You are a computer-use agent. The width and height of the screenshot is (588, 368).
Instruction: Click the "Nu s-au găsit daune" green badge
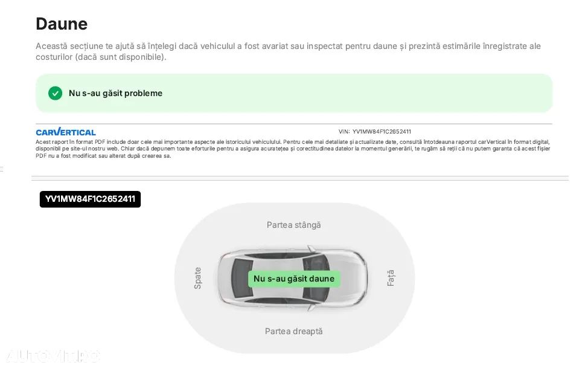(294, 279)
